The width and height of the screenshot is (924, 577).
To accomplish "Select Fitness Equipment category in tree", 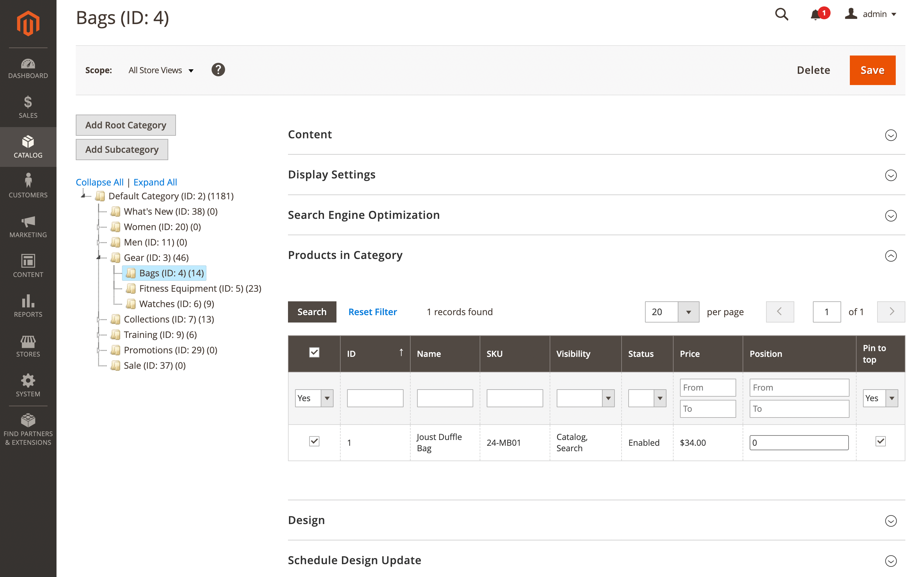I will coord(200,288).
